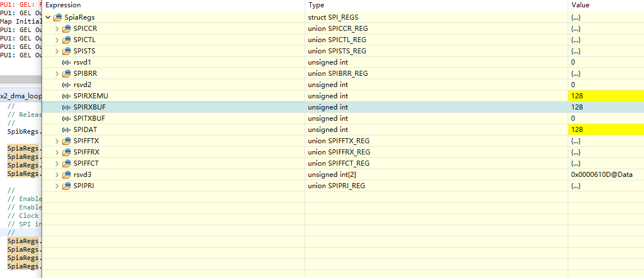Viewport: 644px width, 278px height.
Task: Click the rsvd2 variable icon
Action: (66, 85)
